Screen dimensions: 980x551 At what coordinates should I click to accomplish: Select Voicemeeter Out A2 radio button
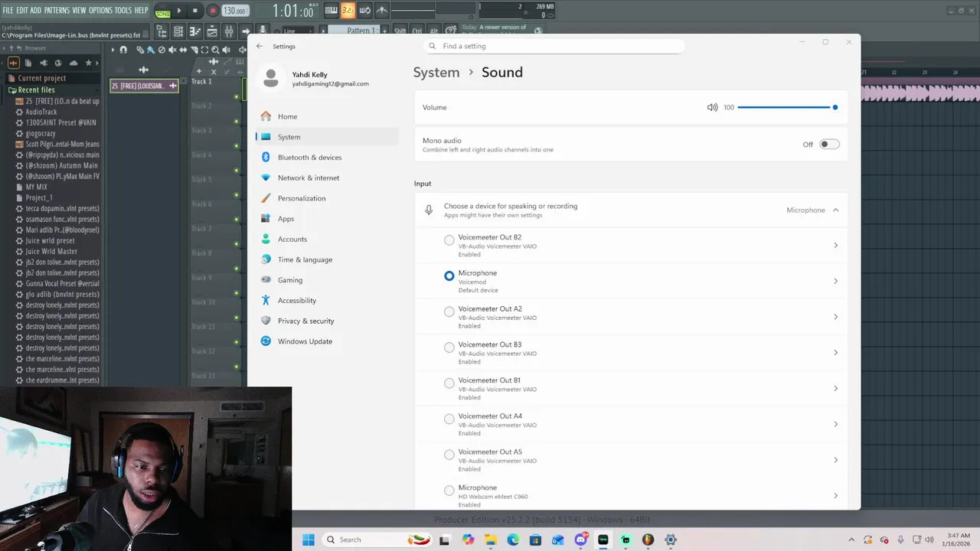point(449,311)
